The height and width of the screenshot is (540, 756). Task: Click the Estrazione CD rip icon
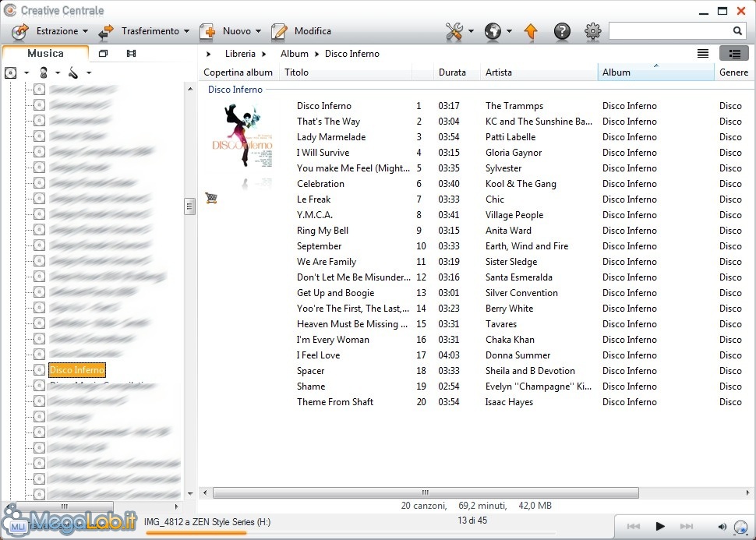coord(20,31)
